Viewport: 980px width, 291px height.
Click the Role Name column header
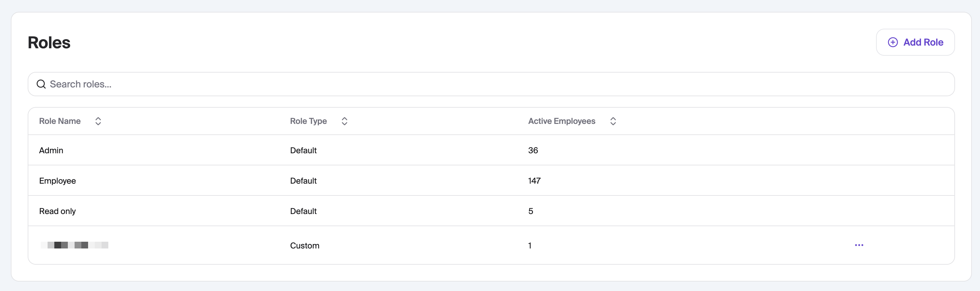[x=60, y=121]
